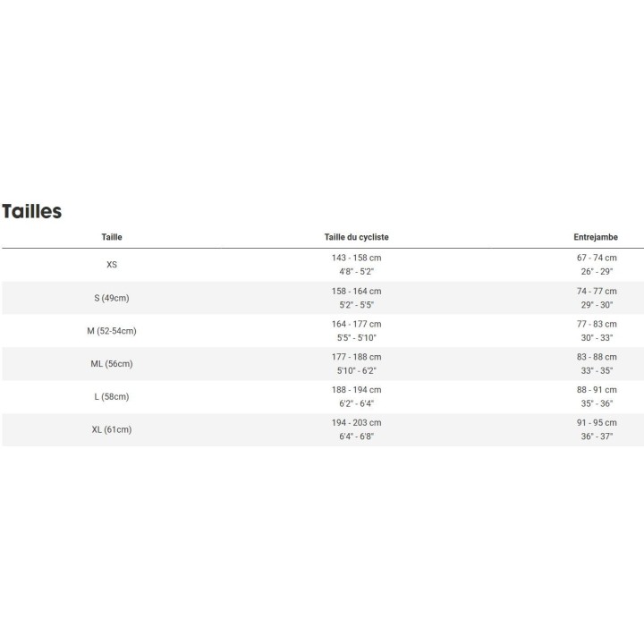Click the 194 - 203 cm rider height
The width and height of the screenshot is (644, 644).
[x=356, y=423]
